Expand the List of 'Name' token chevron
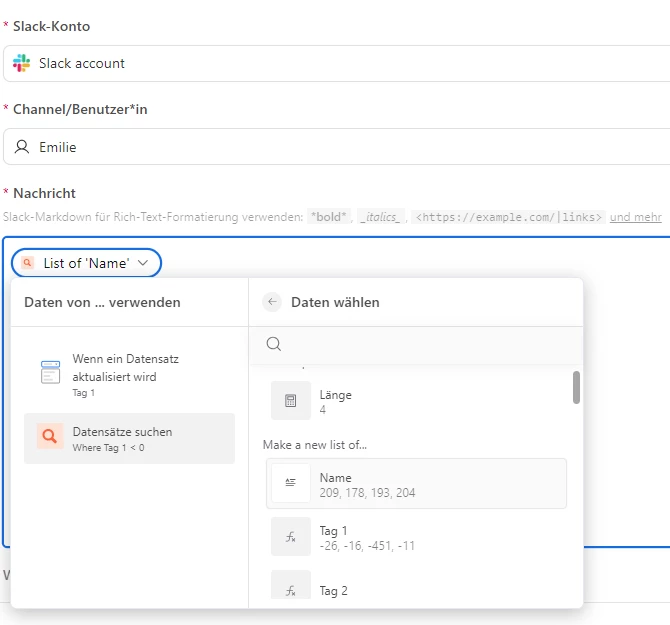 143,263
